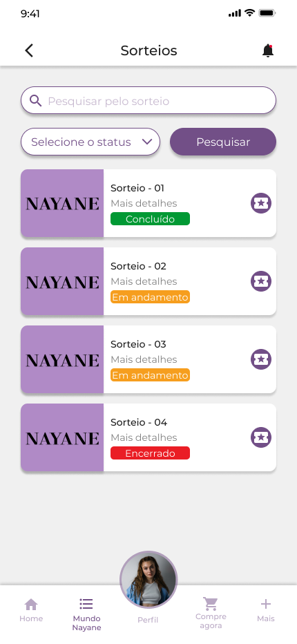The width and height of the screenshot is (297, 644).
Task: Open the Mais plus tab
Action: [266, 610]
